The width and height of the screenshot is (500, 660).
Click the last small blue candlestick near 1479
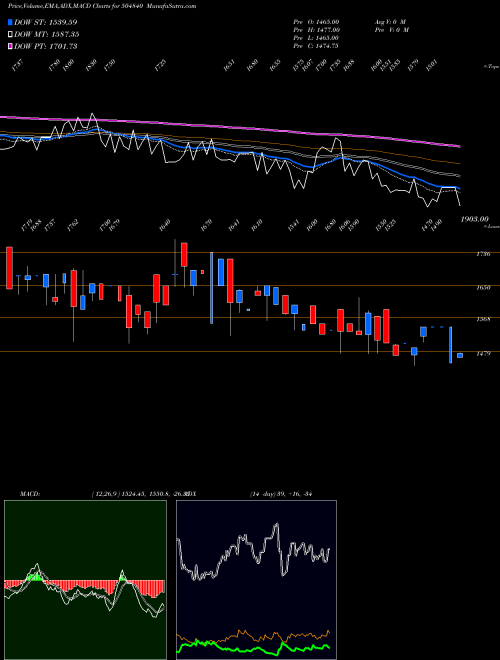click(460, 355)
